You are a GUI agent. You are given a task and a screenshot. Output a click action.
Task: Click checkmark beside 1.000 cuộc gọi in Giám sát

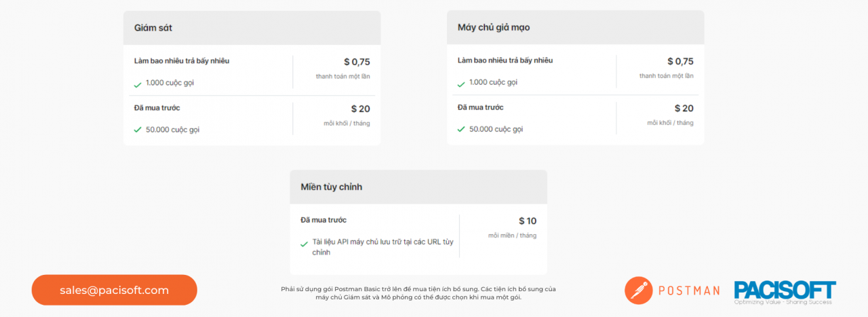(x=138, y=84)
